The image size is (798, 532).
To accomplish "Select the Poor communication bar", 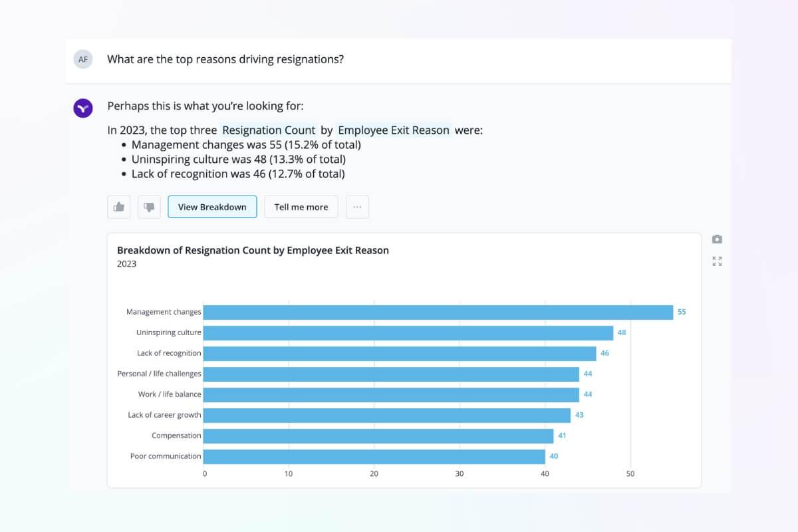I will point(374,456).
